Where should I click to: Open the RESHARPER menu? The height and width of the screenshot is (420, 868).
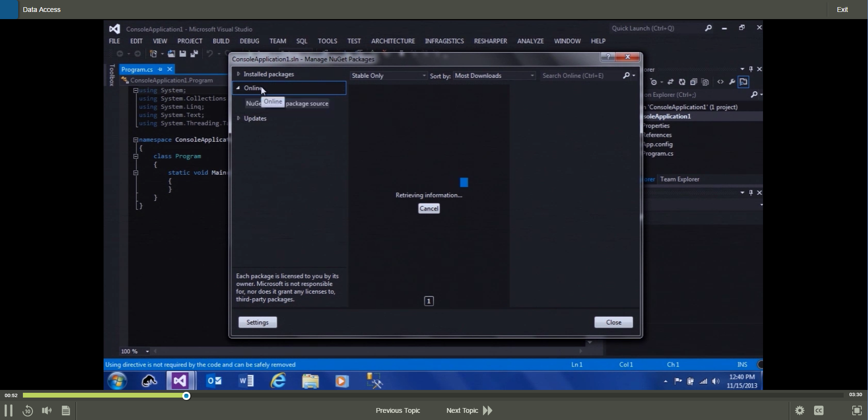[x=491, y=41]
